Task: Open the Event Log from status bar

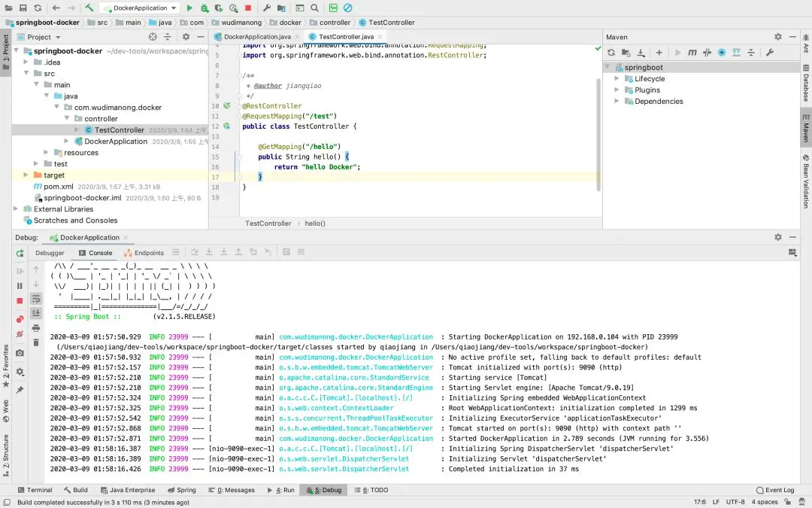Action: pos(774,490)
